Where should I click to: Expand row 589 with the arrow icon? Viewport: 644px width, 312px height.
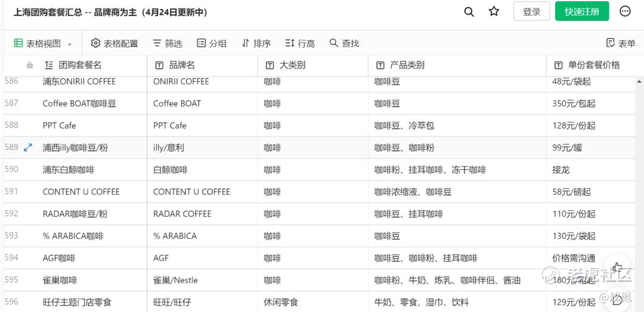[x=28, y=148]
